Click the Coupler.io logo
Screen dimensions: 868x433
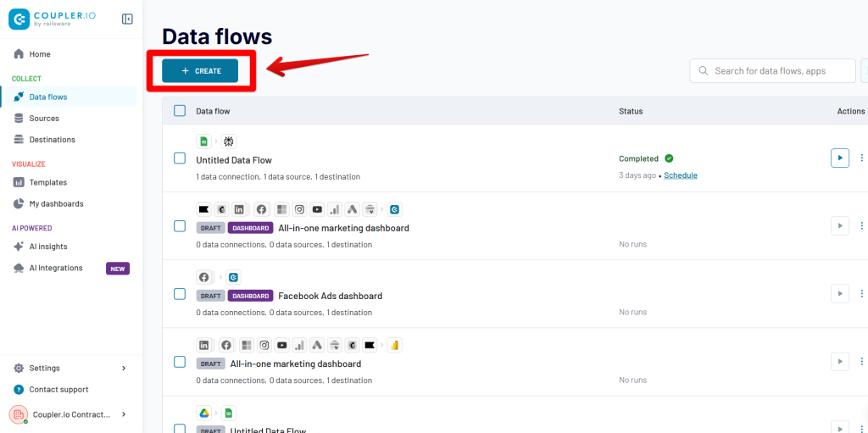pos(52,19)
